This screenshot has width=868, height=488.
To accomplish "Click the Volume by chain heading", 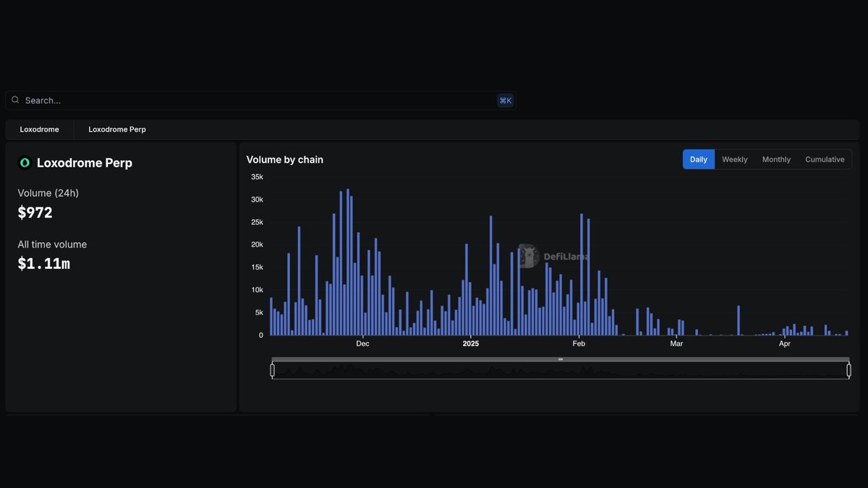I will (x=285, y=159).
